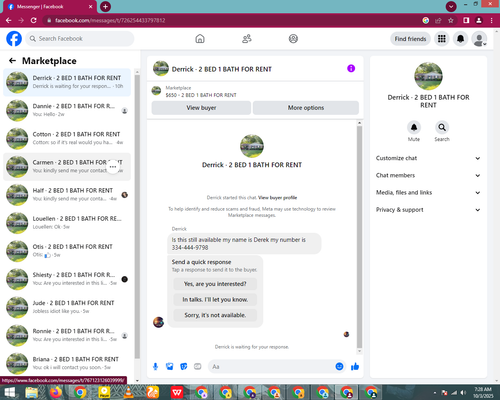Open the browser side panel icon
Viewport: 500px width, 400px height.
[466, 20]
